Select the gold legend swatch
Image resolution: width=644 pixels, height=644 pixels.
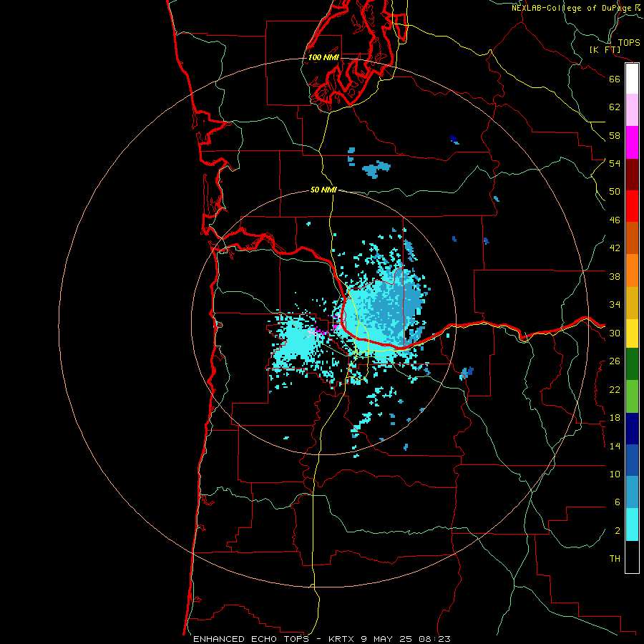[x=632, y=303]
